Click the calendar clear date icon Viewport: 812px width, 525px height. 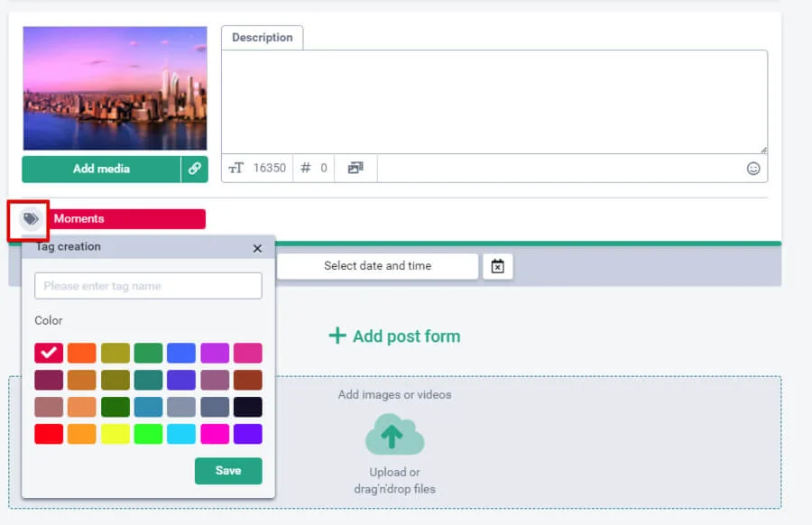click(x=498, y=266)
